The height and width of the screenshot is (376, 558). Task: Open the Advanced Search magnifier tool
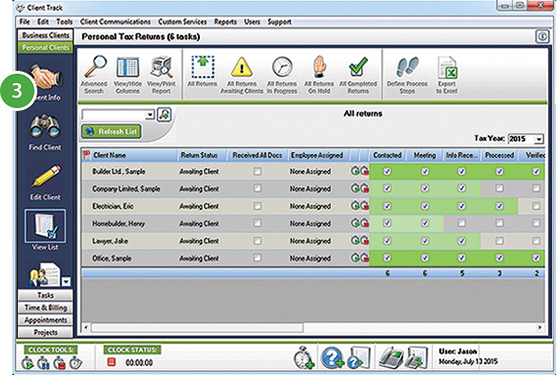pos(94,67)
